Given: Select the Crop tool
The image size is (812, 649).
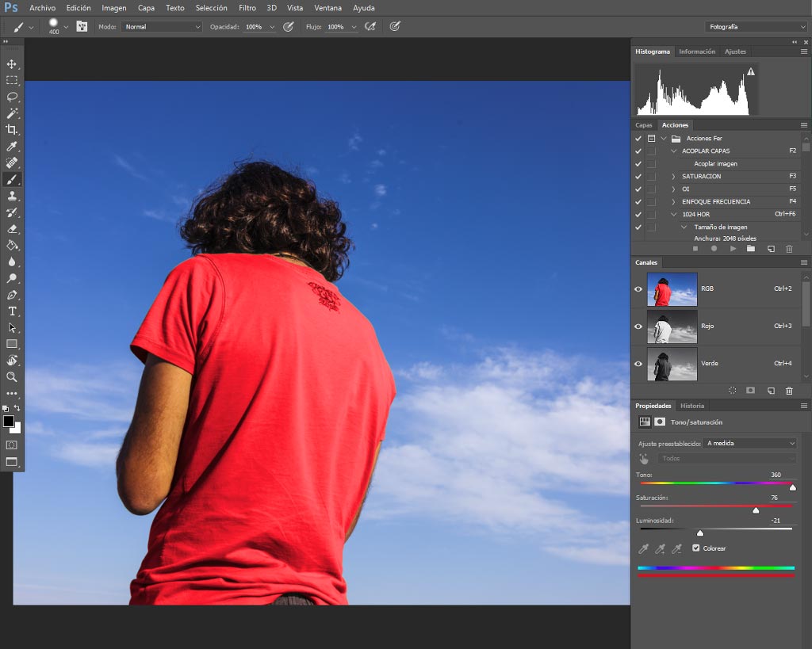Looking at the screenshot, I should [11, 129].
